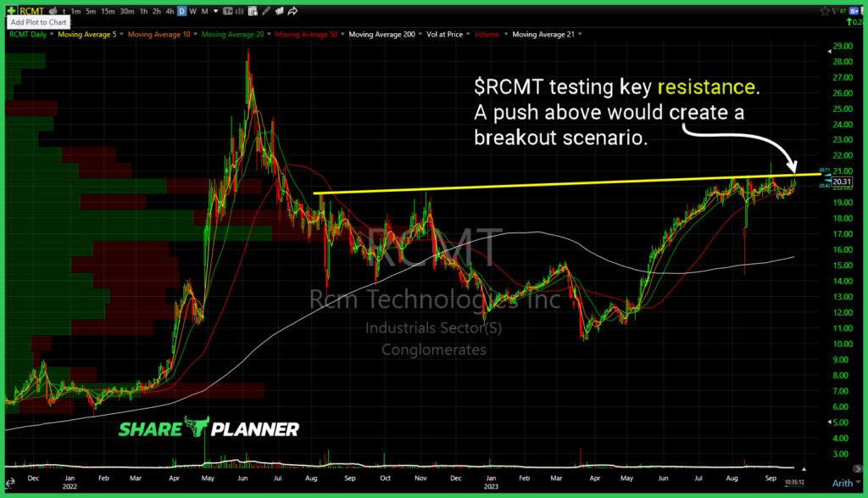The image size is (868, 498).
Task: Click the Moving Average 50 label
Action: tap(306, 34)
